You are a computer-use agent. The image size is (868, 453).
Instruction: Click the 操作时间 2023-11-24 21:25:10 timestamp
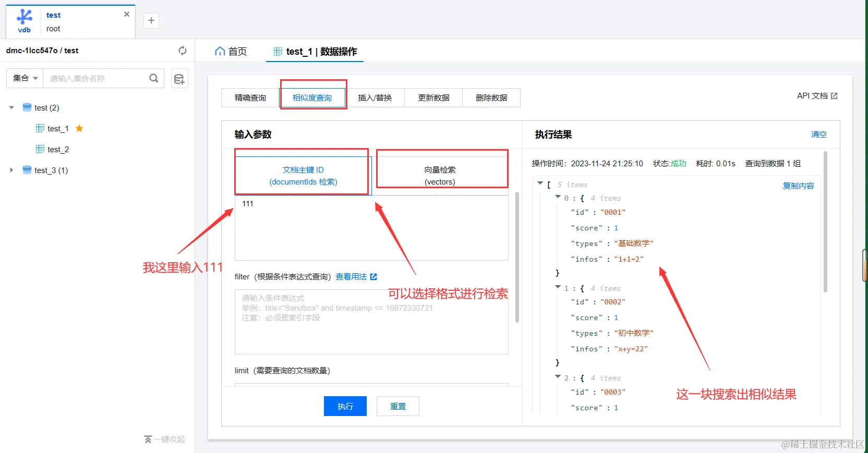click(x=587, y=164)
